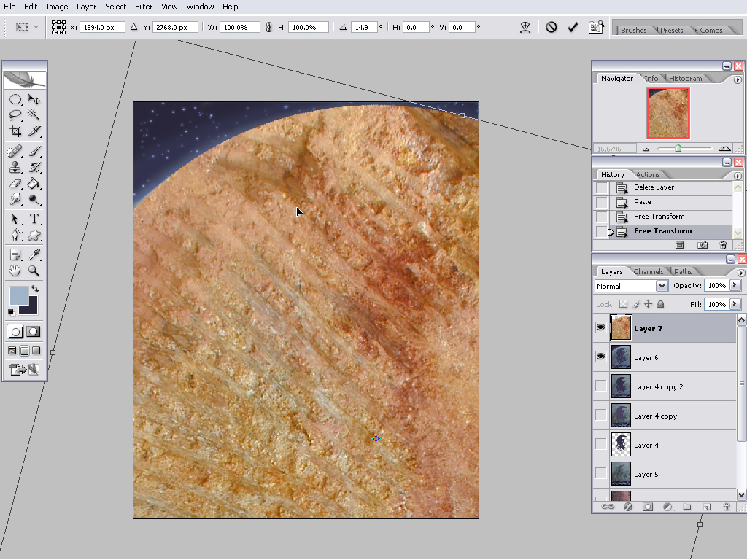The image size is (747, 560).
Task: Select the Paint Bucket tool
Action: click(x=34, y=183)
